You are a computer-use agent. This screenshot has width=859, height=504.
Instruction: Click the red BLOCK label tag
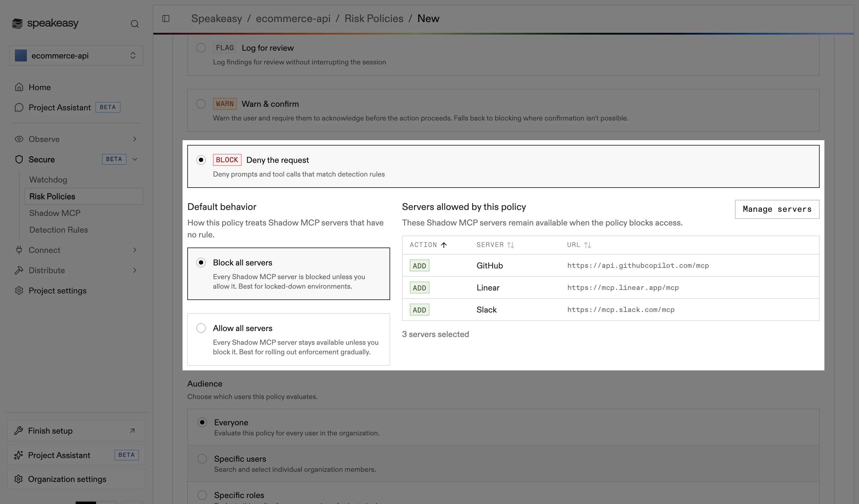pos(227,160)
